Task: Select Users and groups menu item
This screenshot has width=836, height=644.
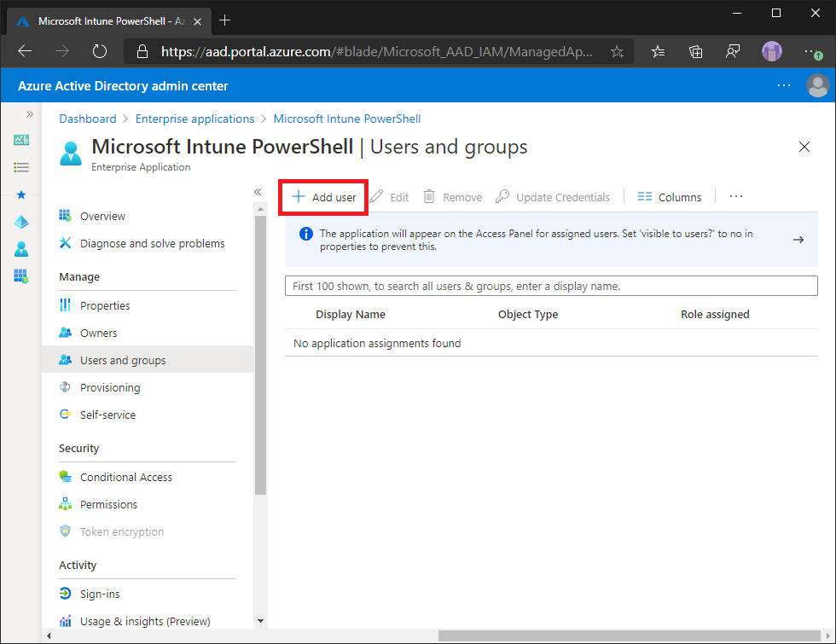Action: [147, 360]
